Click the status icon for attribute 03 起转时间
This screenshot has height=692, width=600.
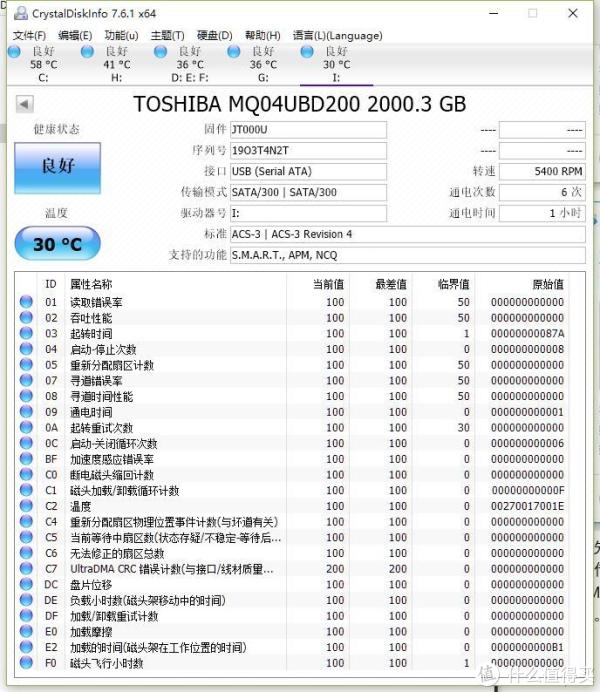click(26, 333)
